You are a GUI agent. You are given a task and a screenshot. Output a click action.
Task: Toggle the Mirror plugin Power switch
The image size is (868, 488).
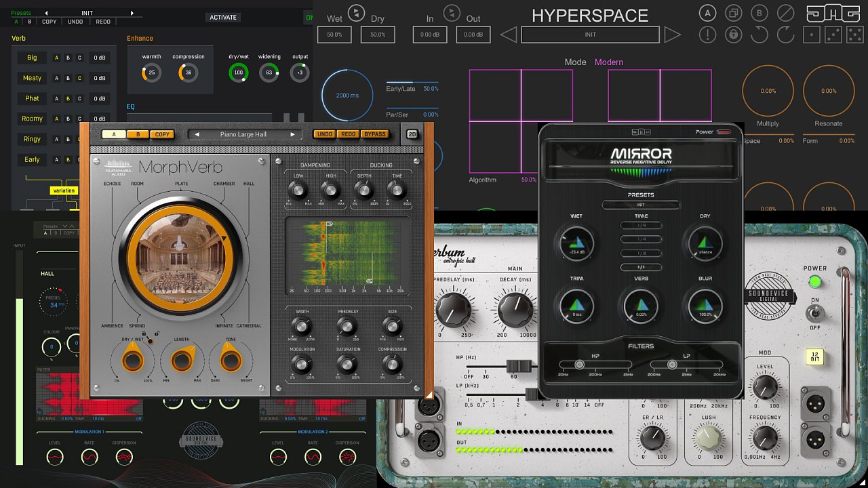coord(724,131)
